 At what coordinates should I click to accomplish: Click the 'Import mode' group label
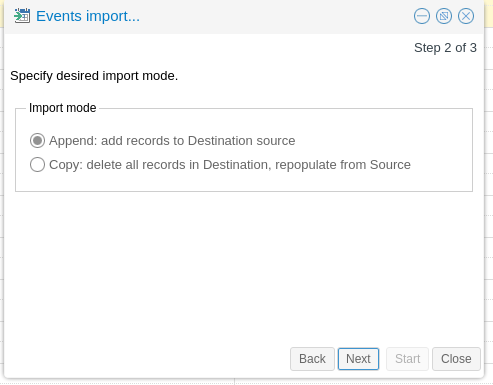point(63,108)
